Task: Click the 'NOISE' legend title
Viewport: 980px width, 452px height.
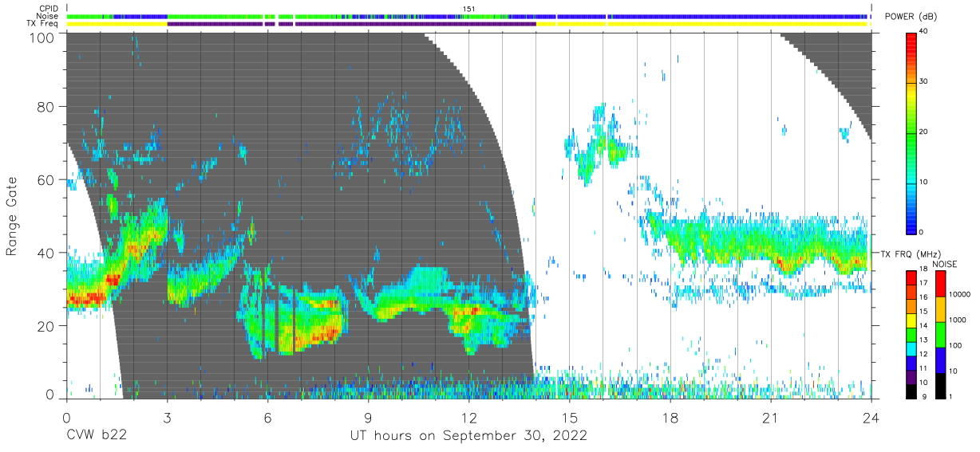Action: click(x=944, y=264)
